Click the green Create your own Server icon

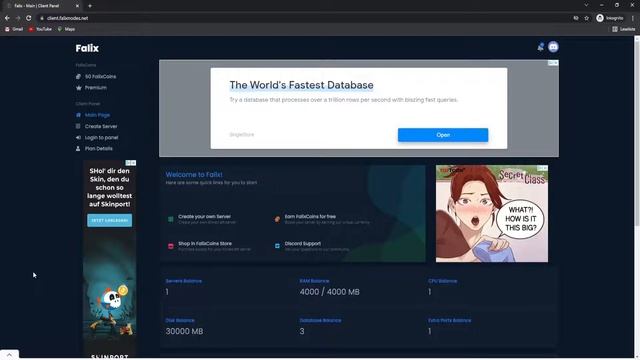[171, 219]
